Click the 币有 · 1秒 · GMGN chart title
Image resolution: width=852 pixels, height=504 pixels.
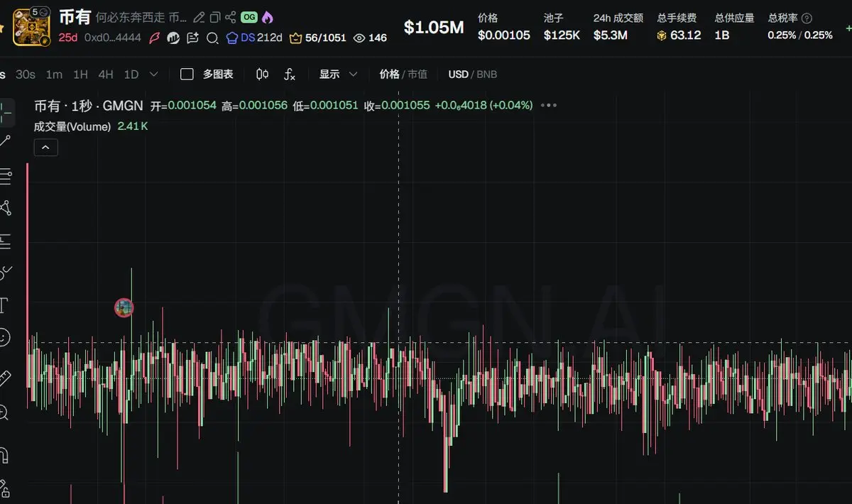point(89,105)
